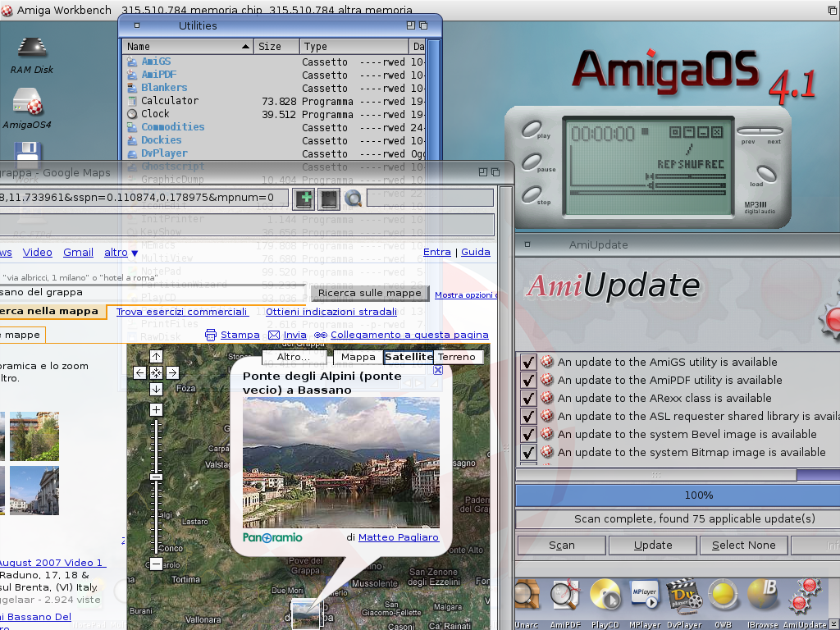The image size is (840, 630).
Task: Uncheck the AmiPDF utility update
Action: [528, 381]
